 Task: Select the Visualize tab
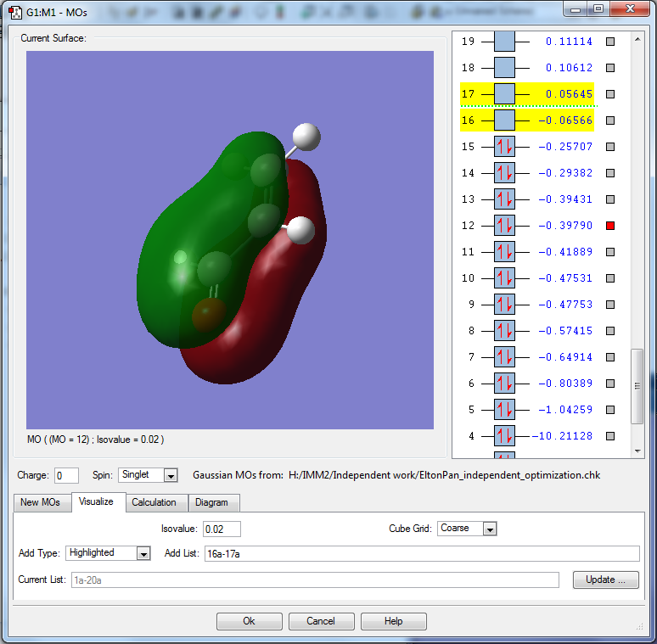[97, 501]
